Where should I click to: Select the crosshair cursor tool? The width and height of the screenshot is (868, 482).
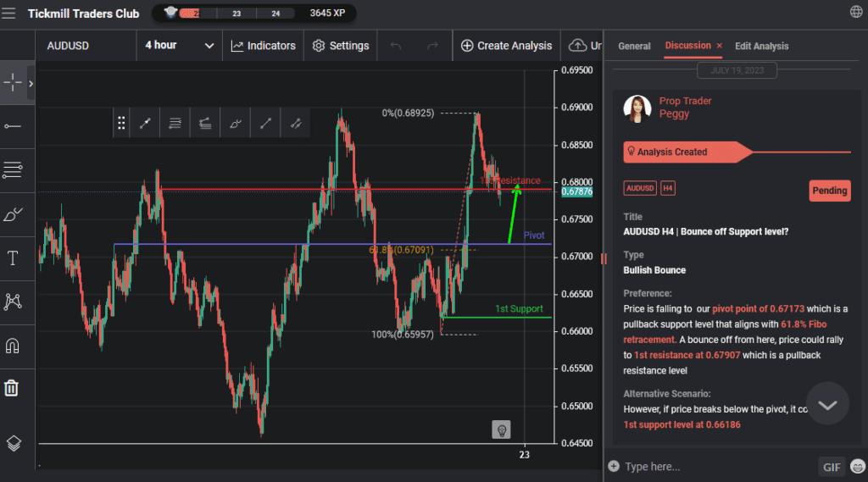coord(14,83)
